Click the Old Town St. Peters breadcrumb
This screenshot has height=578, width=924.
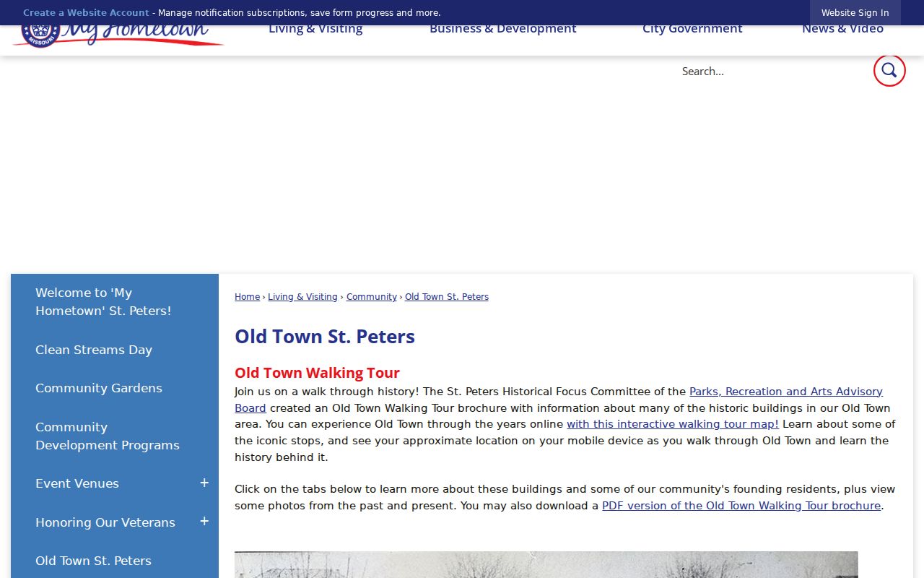(446, 297)
